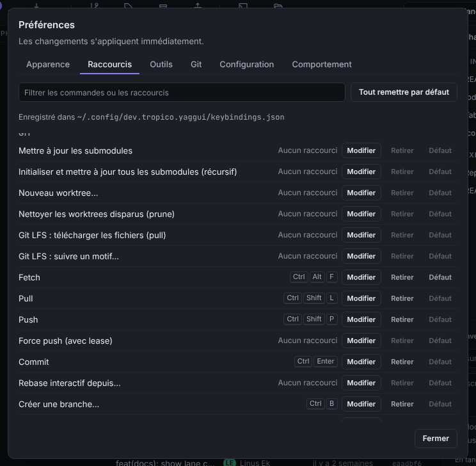This screenshot has width=476, height=466.
Task: Click Défaut in the Commit row
Action: tap(440, 362)
